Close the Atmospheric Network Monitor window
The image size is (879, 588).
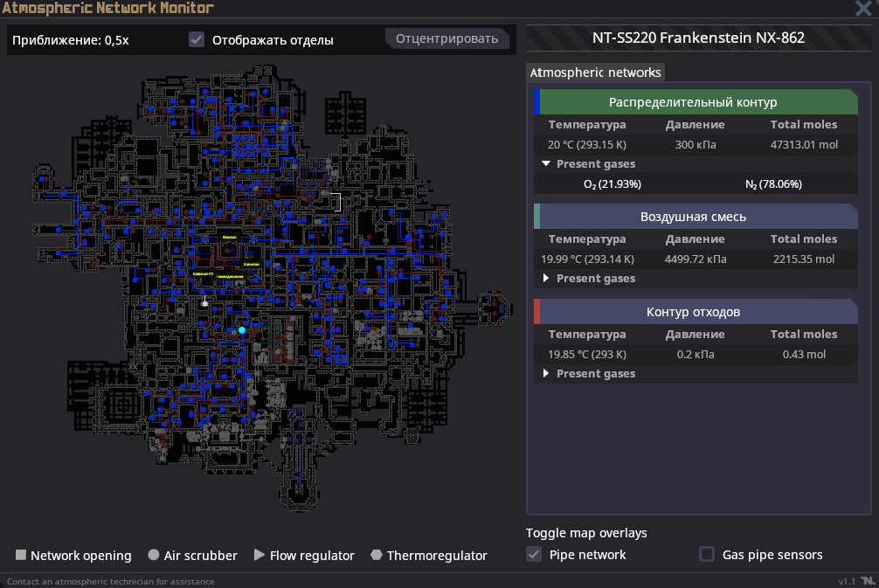click(x=862, y=9)
